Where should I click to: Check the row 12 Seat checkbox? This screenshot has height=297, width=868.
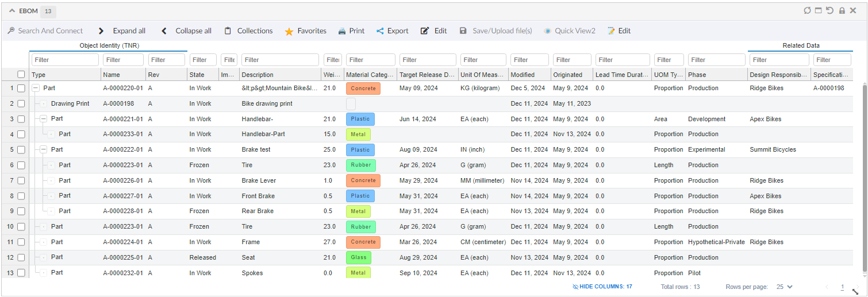point(21,257)
